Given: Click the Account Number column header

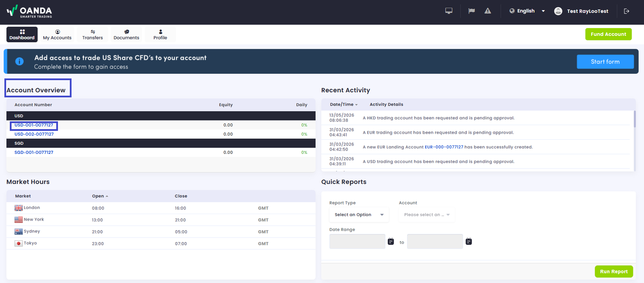Looking at the screenshot, I should point(33,105).
